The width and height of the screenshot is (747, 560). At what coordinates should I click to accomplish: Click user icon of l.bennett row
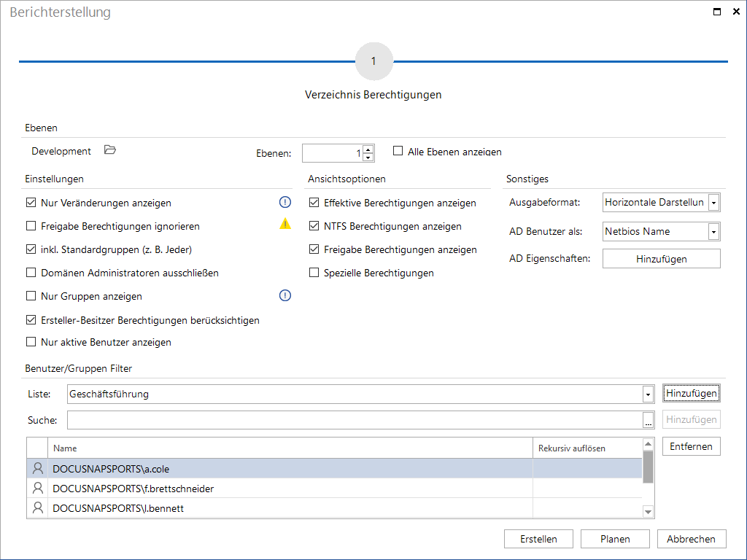click(x=38, y=507)
